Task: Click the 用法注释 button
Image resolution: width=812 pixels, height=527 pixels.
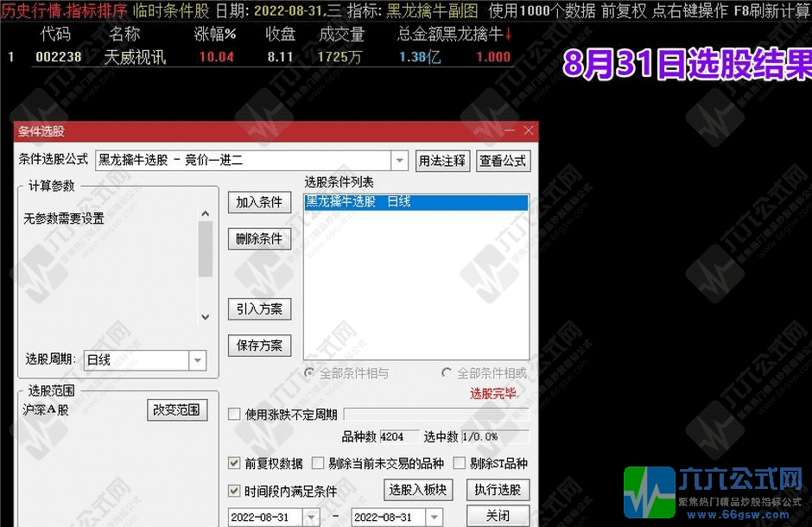Action: [442, 161]
